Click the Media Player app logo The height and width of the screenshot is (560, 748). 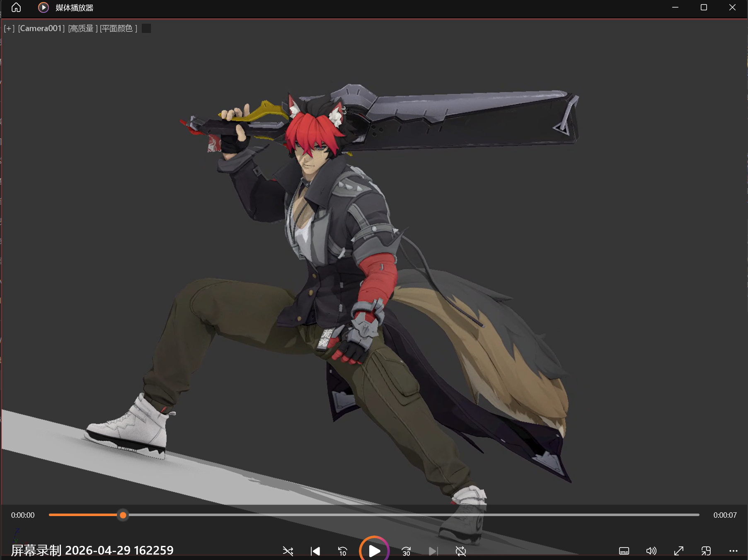(44, 7)
